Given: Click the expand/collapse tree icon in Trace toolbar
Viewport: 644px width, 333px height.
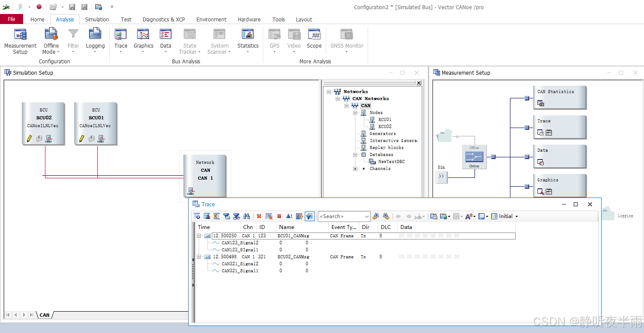Looking at the screenshot, I should 217,216.
